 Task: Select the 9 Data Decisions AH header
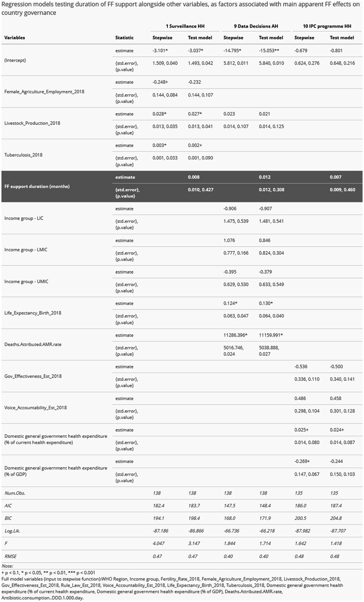(x=256, y=26)
